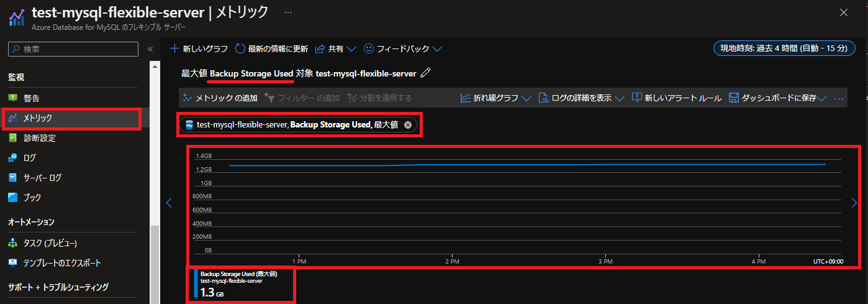The width and height of the screenshot is (868, 304).
Task: Click the サポート + トラブルシューティング heading
Action: tap(58, 287)
